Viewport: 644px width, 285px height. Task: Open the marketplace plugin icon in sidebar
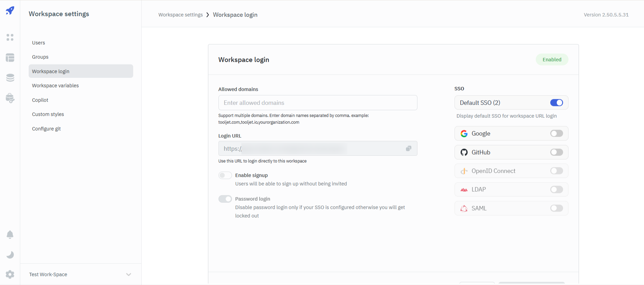click(10, 98)
